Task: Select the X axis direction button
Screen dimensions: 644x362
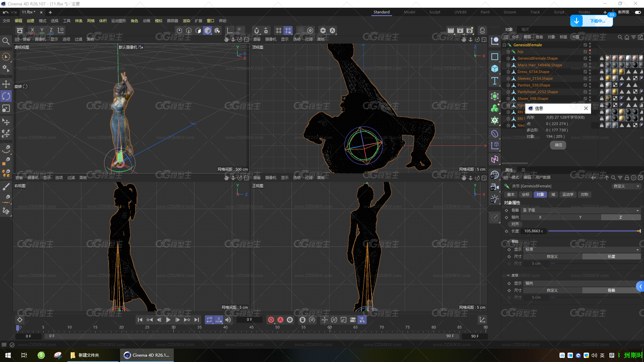Action: coord(540,217)
